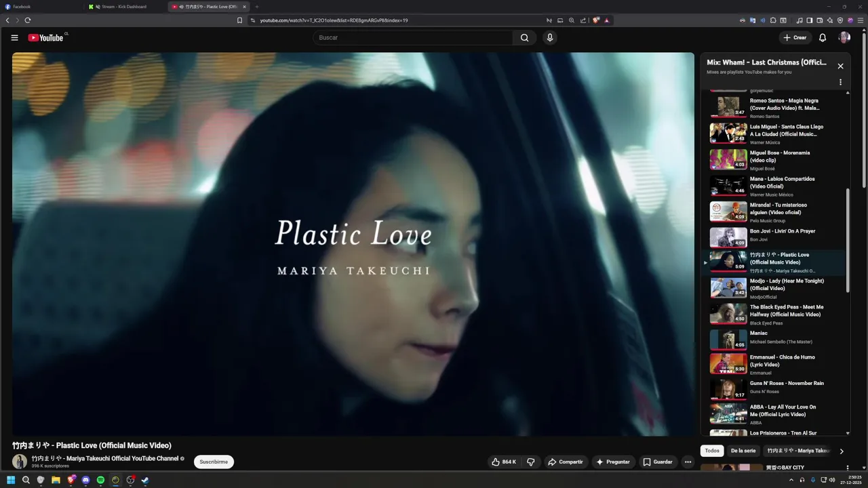Open Mix playlist options three-dot menu
This screenshot has height=488, width=868.
tap(840, 82)
